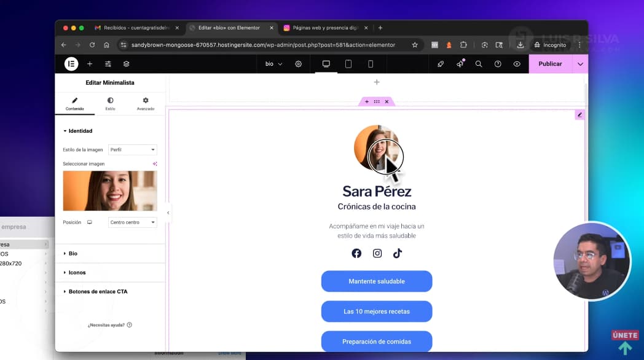Select the Sara Pérez heading
This screenshot has height=360, width=644.
(x=377, y=191)
